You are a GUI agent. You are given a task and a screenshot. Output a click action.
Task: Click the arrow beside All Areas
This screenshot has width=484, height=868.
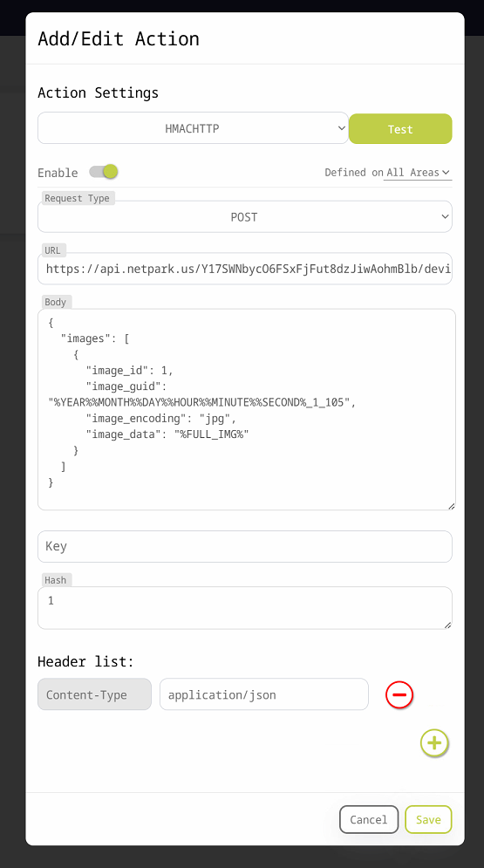click(x=446, y=173)
